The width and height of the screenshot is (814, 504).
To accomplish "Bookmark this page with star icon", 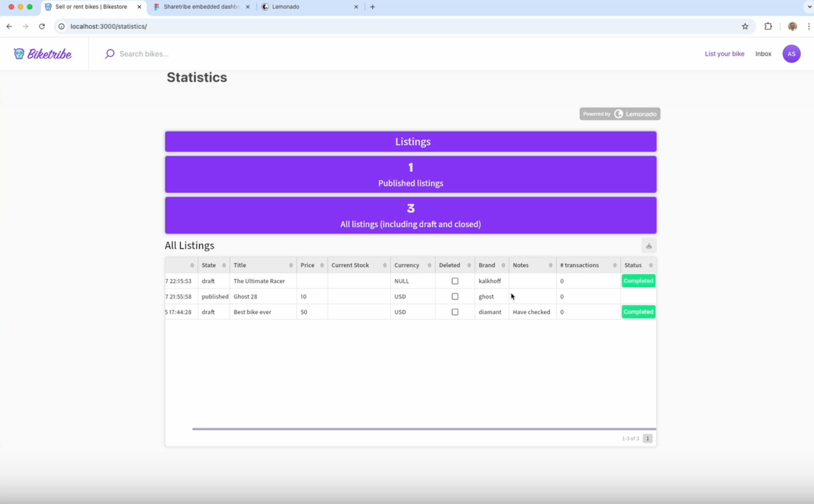I will pos(745,26).
